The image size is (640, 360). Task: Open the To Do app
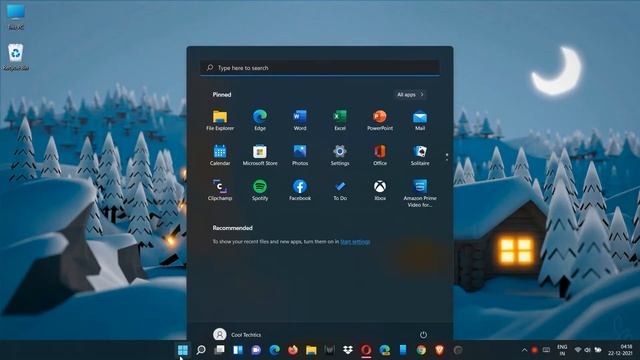pos(340,190)
